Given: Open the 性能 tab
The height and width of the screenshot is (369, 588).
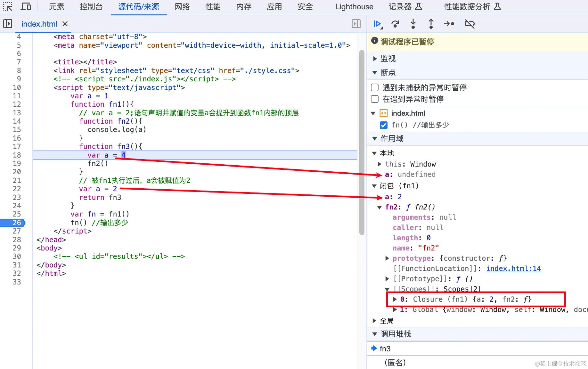Looking at the screenshot, I should pyautogui.click(x=213, y=7).
